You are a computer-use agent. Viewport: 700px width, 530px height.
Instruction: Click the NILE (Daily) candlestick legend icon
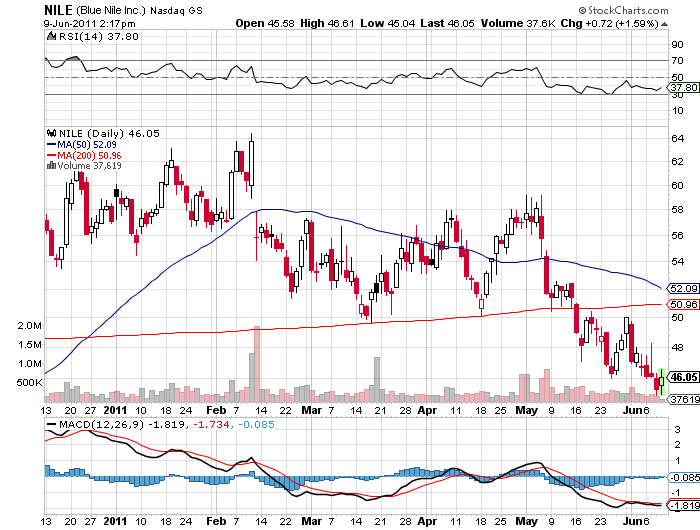click(x=51, y=133)
